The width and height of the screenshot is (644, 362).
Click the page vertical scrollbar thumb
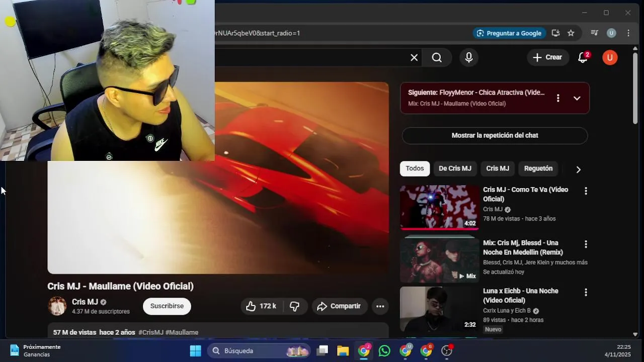coord(635,87)
